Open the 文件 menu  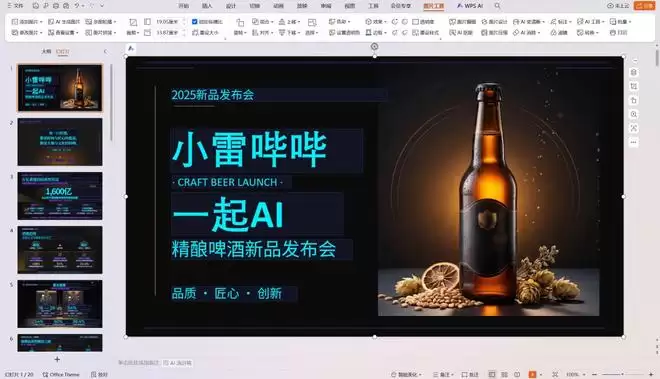[15, 6]
